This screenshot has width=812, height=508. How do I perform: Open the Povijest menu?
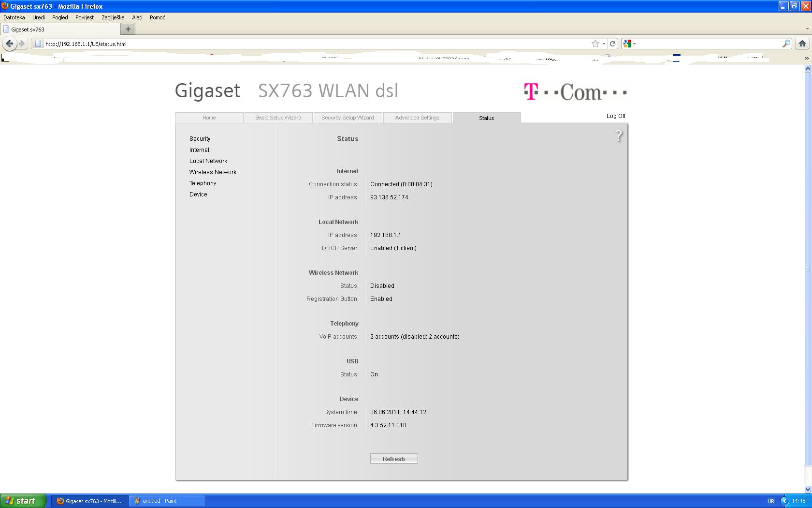click(x=85, y=17)
